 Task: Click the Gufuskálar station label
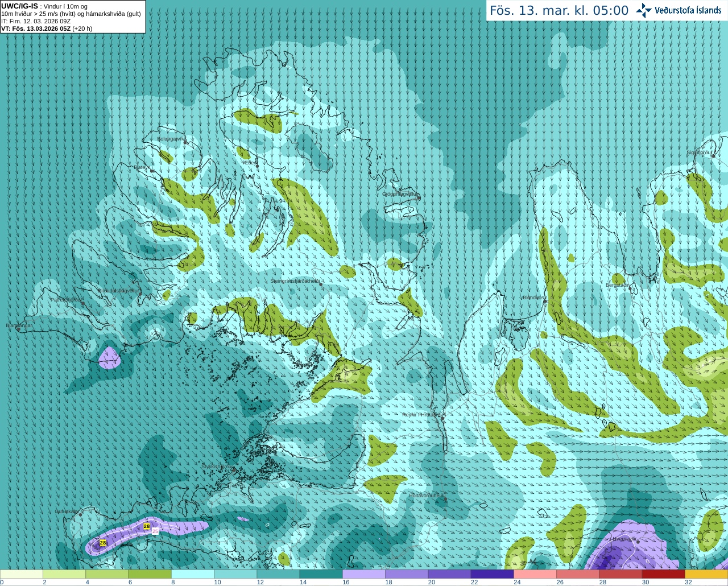(66, 511)
